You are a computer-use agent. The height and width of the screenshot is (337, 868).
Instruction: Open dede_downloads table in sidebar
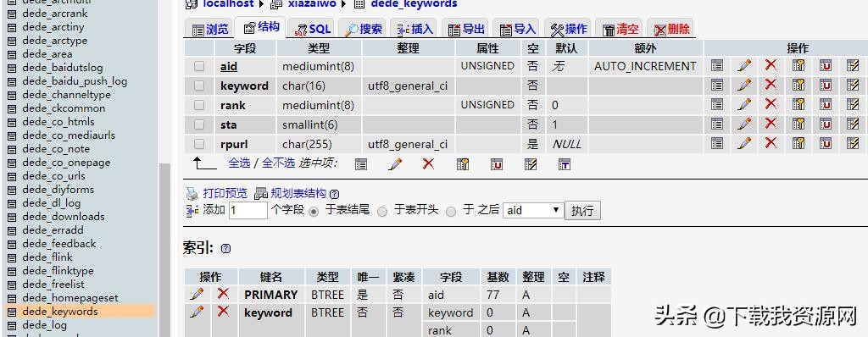click(x=64, y=217)
